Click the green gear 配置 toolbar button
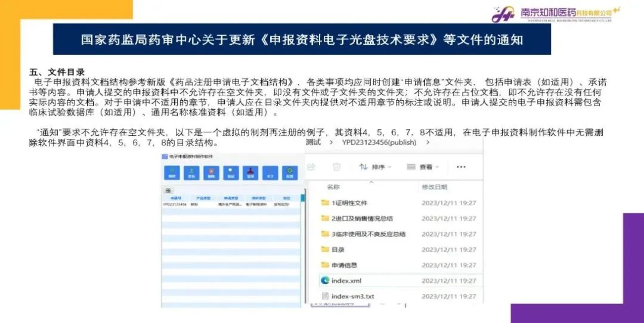This screenshot has width=644, height=323. tap(290, 173)
